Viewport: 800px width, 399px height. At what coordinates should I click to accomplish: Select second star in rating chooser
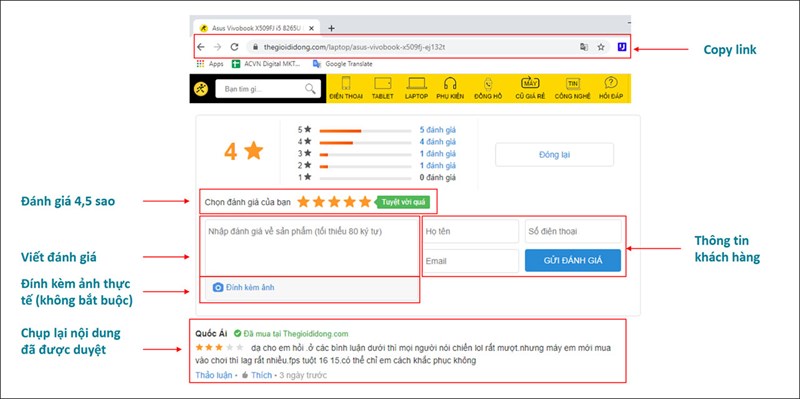319,202
